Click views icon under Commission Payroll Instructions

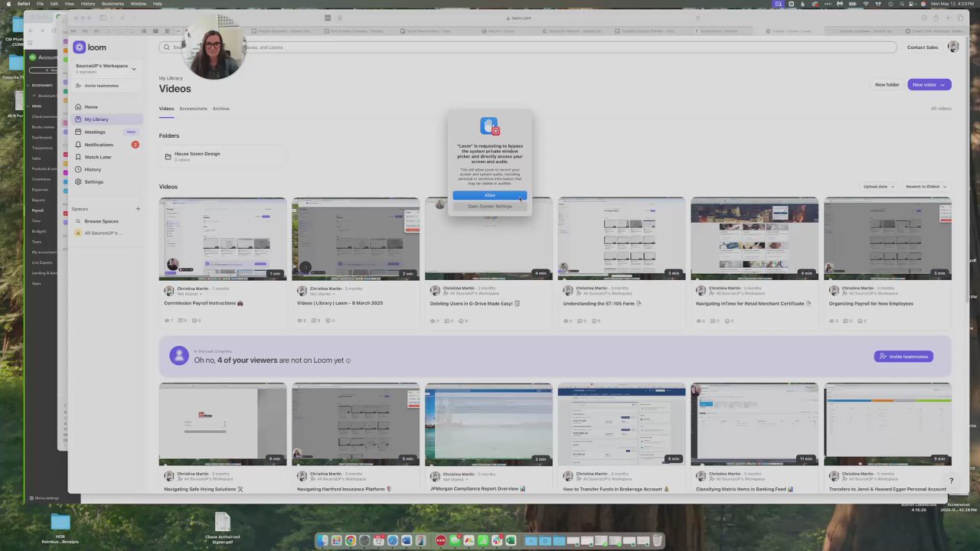(x=168, y=321)
